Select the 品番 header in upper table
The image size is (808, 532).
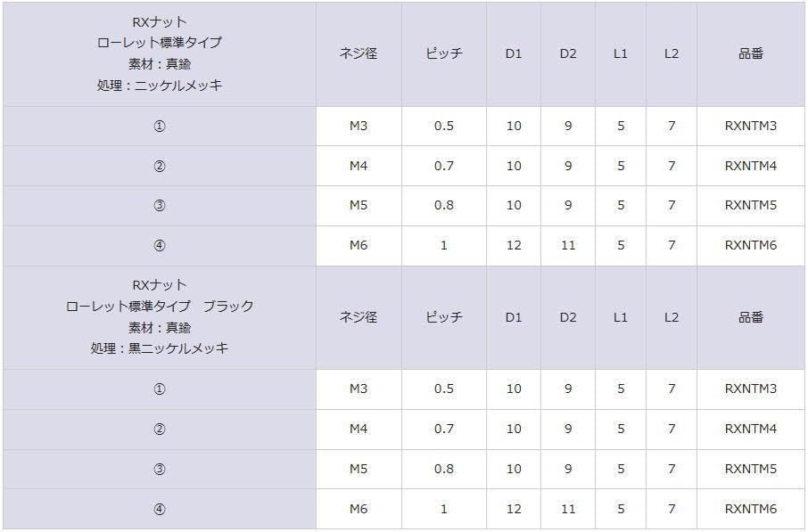pyautogui.click(x=750, y=53)
